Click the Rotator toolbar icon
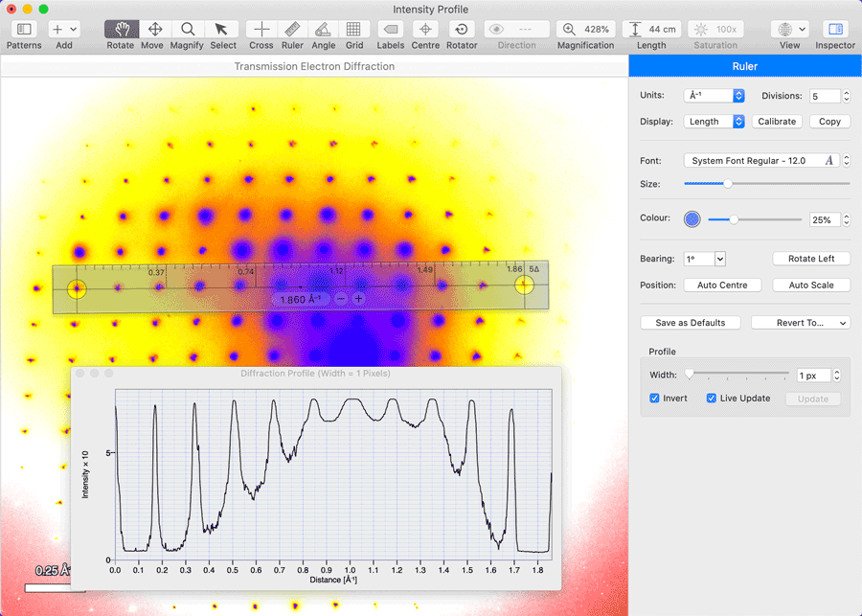 click(x=462, y=30)
